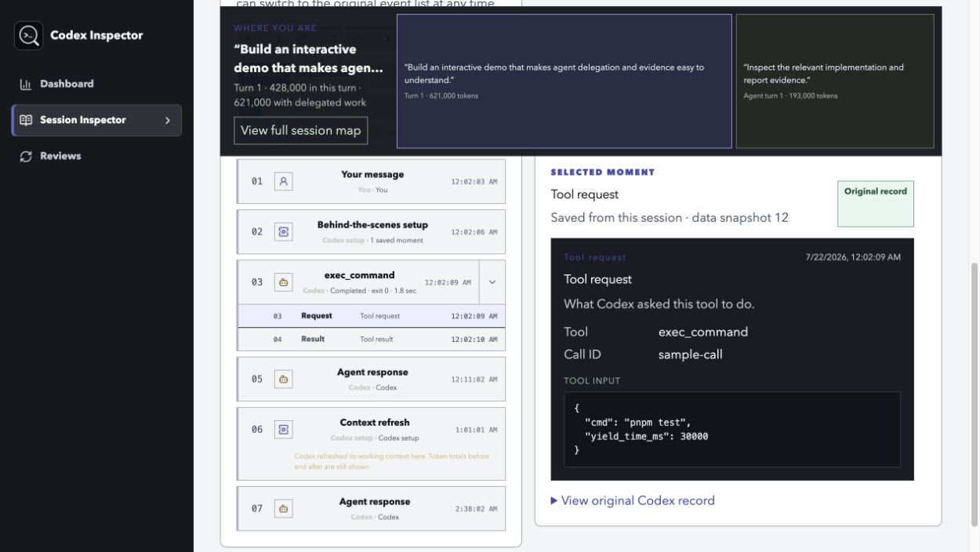Click the sample-call Call ID value
The image size is (980, 552).
tap(691, 354)
